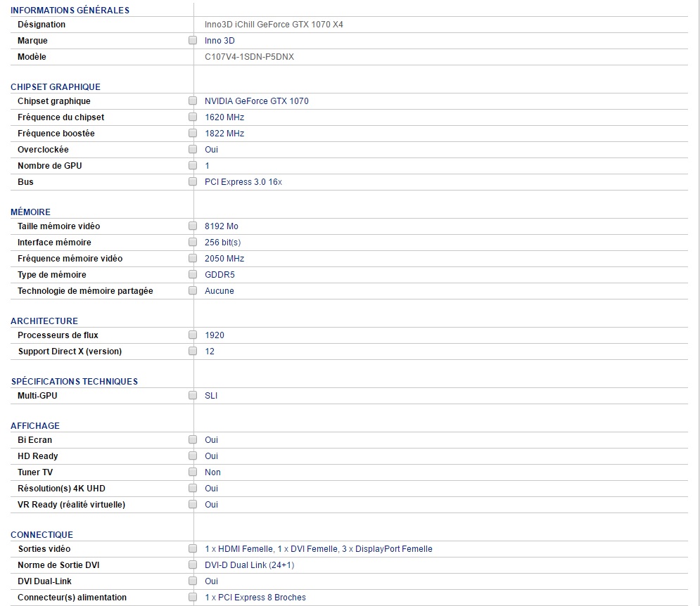Click the model number C107V4-1SDN-P5DNX text
Image resolution: width=700 pixels, height=606 pixels.
[x=249, y=57]
